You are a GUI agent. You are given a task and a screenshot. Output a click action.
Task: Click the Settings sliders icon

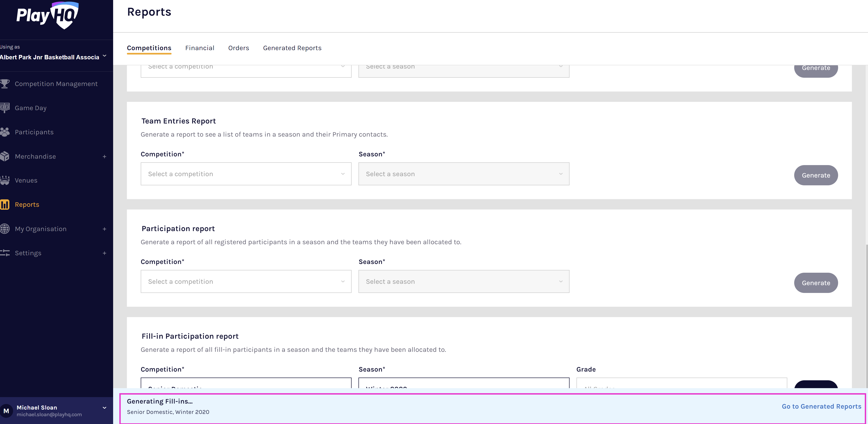pyautogui.click(x=5, y=253)
